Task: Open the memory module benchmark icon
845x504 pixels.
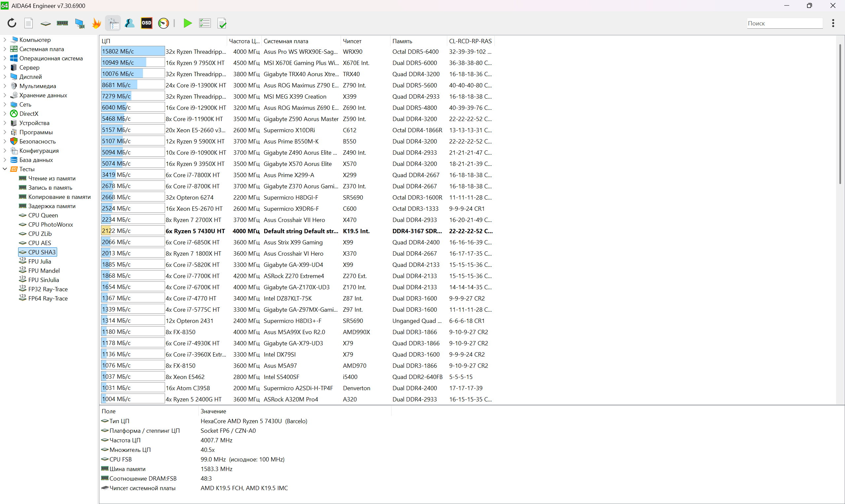Action: pos(62,23)
